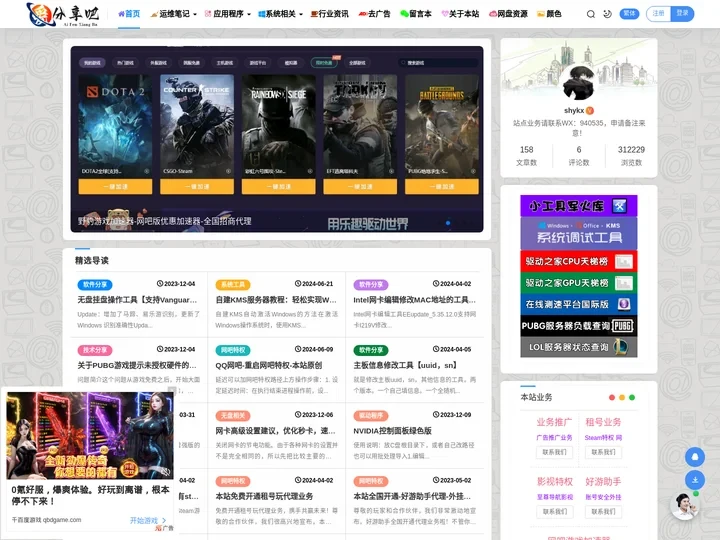Click blue 软件分享 tag on 无盘挂盘操作工具
Viewport: 720px width, 540px height.
[95, 284]
